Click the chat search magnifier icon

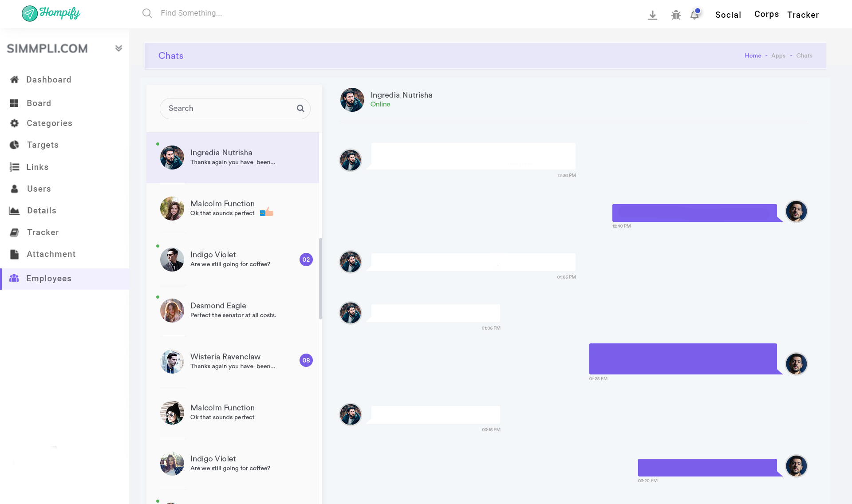click(300, 108)
